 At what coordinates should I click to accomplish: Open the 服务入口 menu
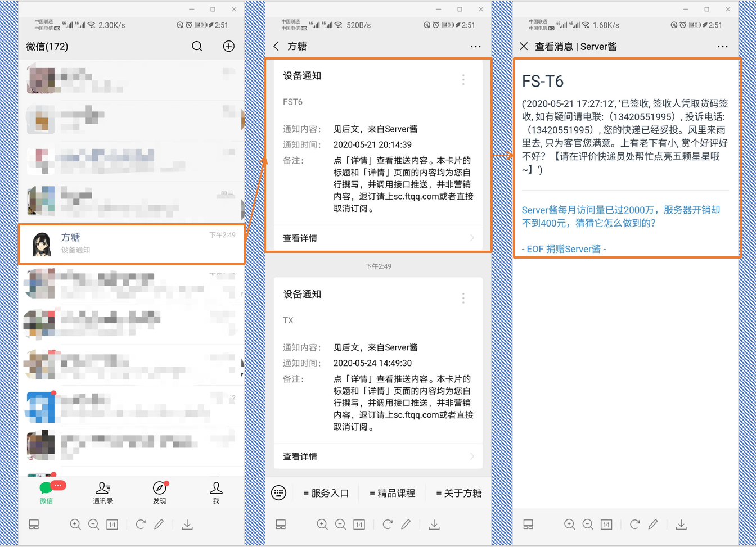[x=326, y=493]
